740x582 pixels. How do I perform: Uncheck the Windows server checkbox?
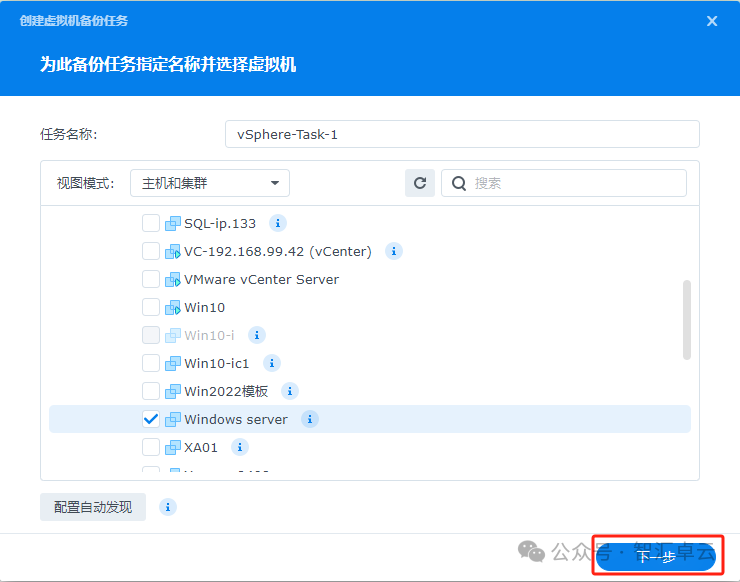coord(151,419)
